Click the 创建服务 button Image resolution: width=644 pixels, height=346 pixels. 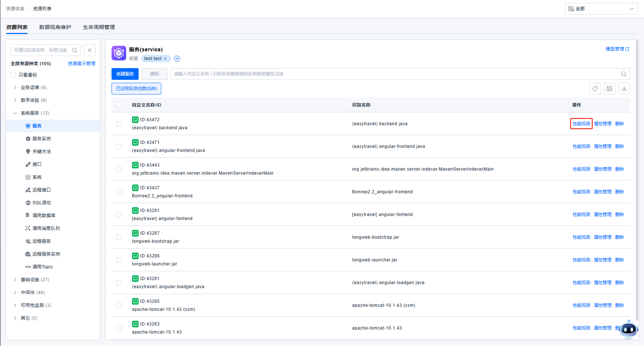[x=125, y=74]
